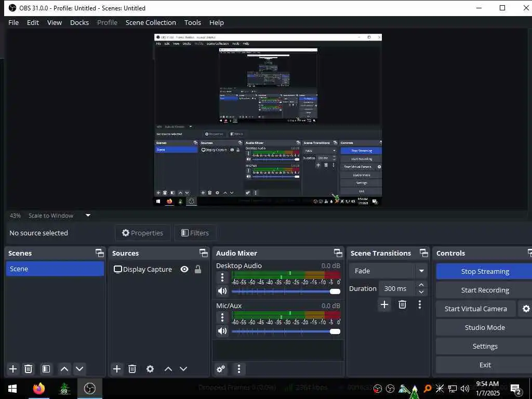Float the Scene Transitions dock icon
The image size is (532, 399).
tap(424, 253)
